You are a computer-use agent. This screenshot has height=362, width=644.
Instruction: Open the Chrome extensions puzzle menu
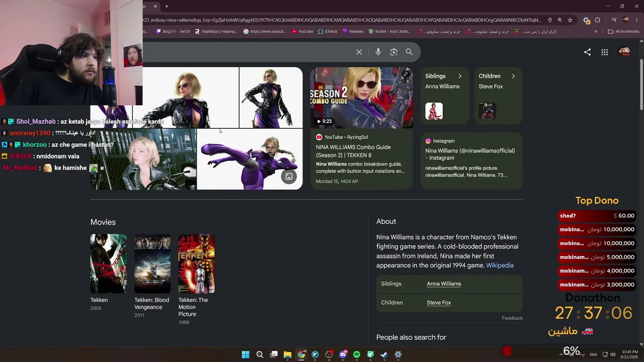coord(598,20)
